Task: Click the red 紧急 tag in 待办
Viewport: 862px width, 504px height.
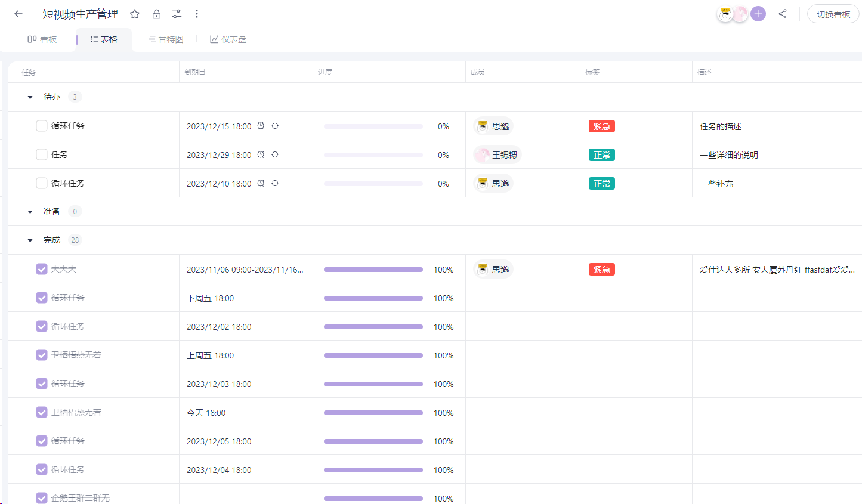Action: 601,126
